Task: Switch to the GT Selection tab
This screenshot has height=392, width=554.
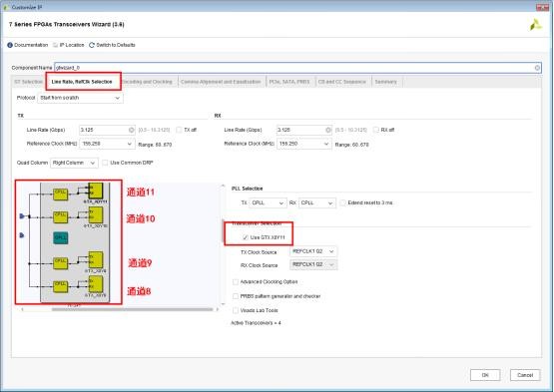Action: pyautogui.click(x=28, y=82)
